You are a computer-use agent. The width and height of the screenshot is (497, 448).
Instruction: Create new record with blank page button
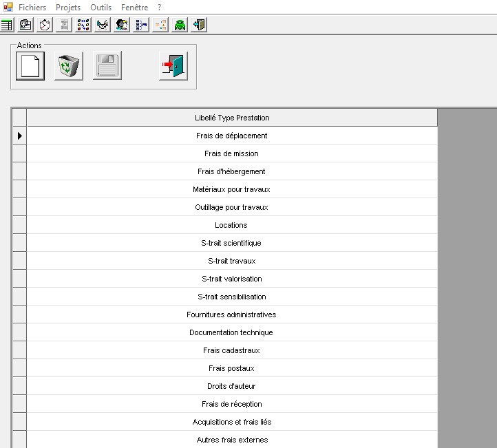pyautogui.click(x=30, y=67)
